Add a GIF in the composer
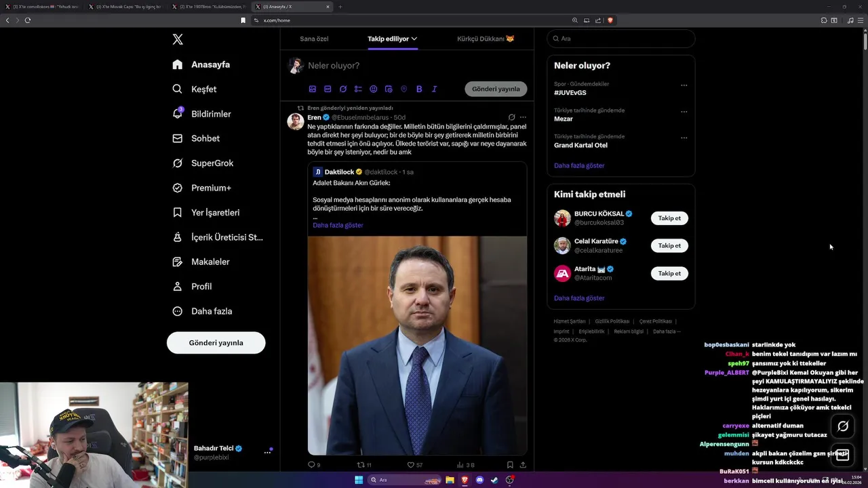 (x=328, y=89)
